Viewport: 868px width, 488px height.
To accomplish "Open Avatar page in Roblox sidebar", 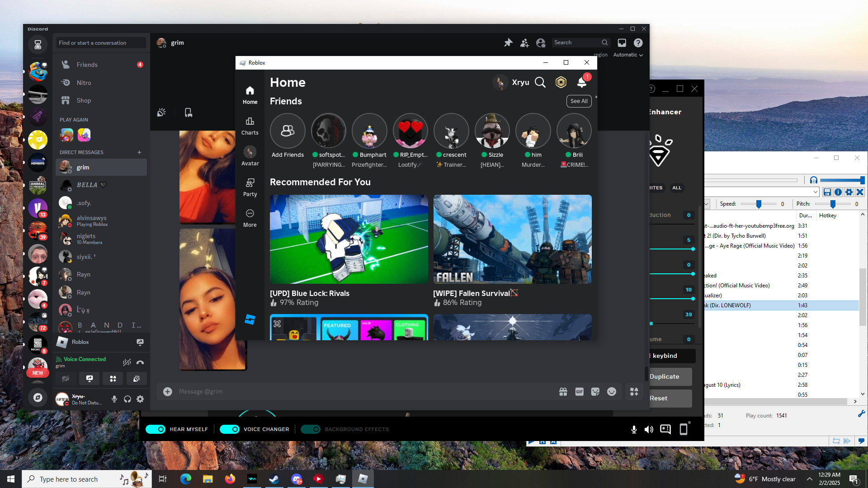I will click(250, 156).
